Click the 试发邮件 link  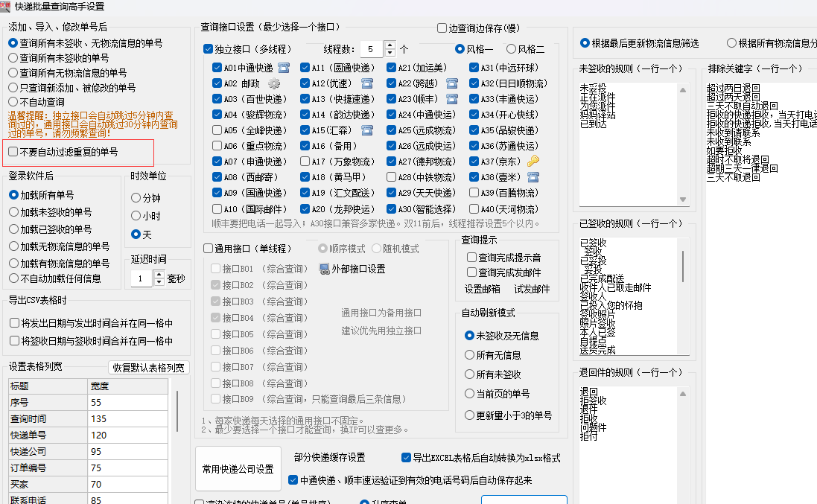coord(532,290)
